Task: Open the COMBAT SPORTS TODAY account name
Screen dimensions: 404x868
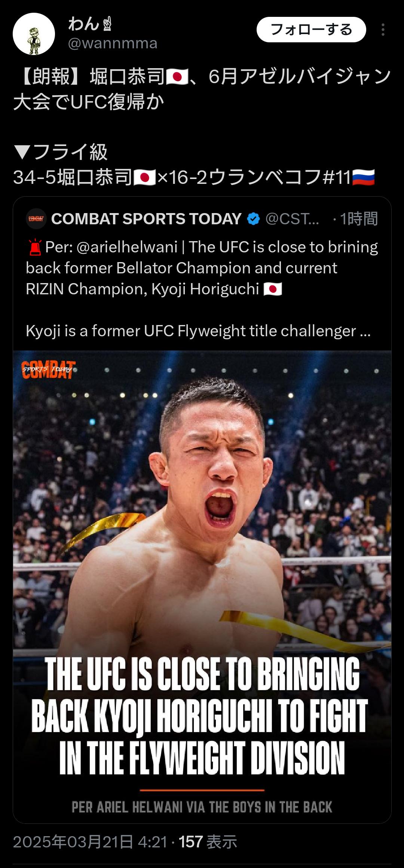Action: (146, 219)
